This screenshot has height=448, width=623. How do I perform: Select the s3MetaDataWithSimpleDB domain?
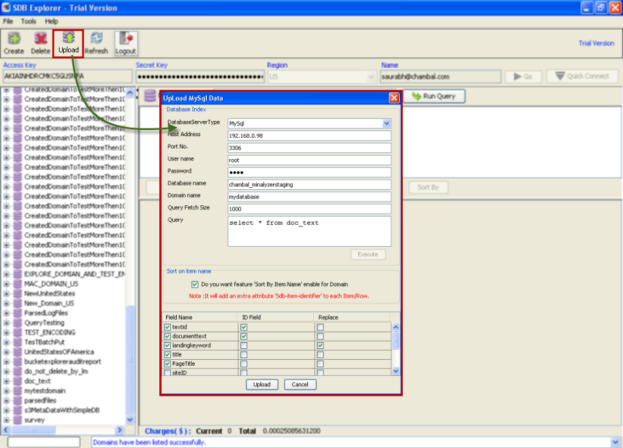click(x=62, y=410)
